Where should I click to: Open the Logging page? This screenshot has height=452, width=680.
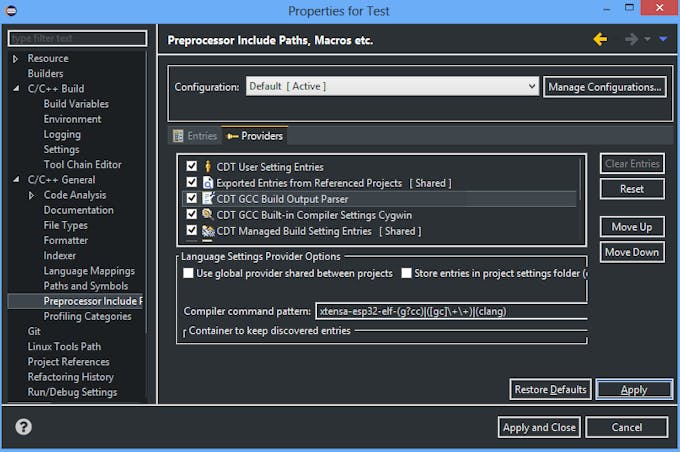pos(62,134)
